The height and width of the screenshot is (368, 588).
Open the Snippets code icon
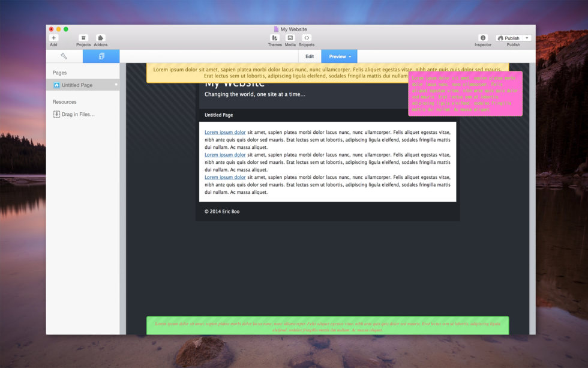pyautogui.click(x=307, y=38)
